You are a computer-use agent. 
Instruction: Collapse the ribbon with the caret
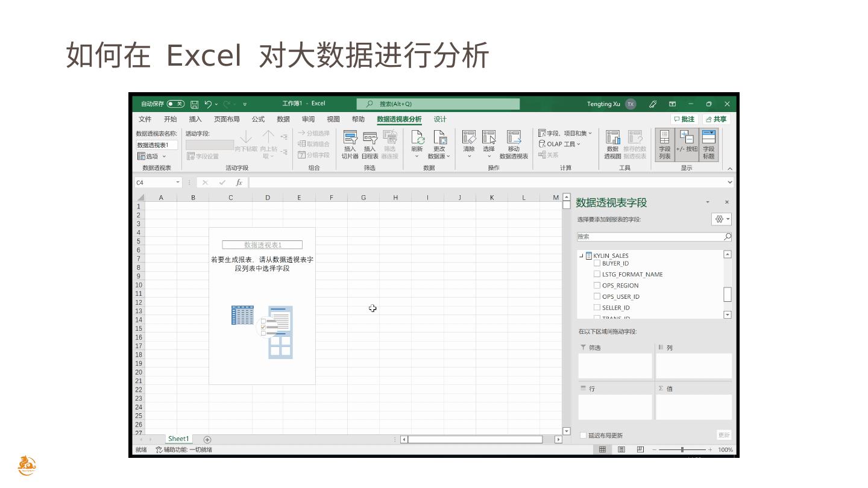click(x=730, y=169)
